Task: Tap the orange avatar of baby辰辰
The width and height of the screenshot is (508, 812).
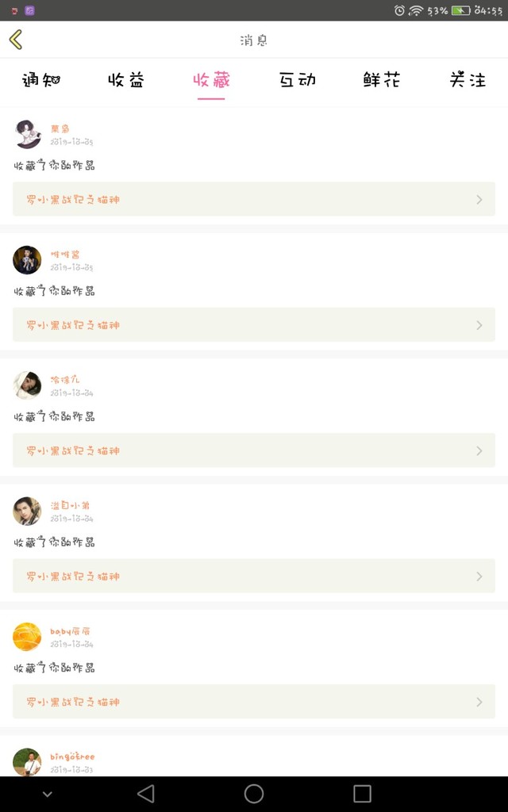Action: (27, 637)
